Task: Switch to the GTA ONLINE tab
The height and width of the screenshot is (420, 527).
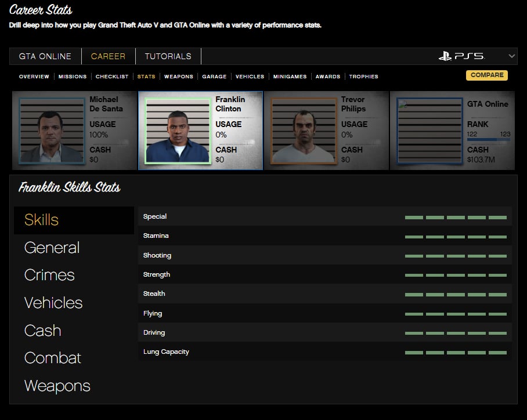Action: point(45,56)
